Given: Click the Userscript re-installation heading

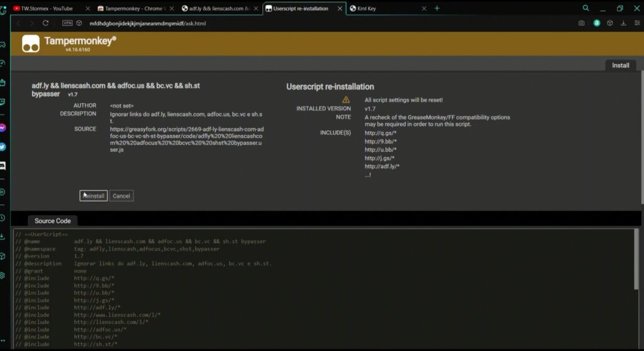Looking at the screenshot, I should click(330, 87).
